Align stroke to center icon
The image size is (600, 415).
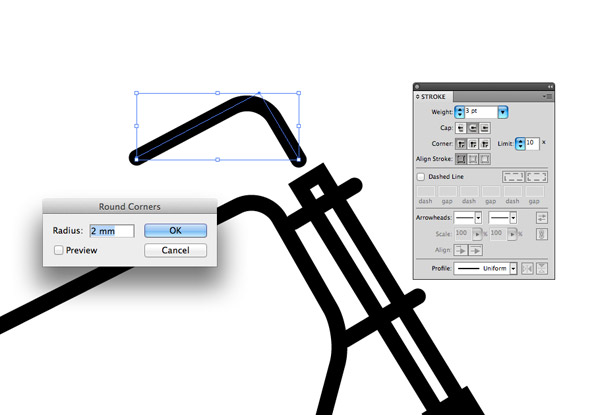[461, 159]
